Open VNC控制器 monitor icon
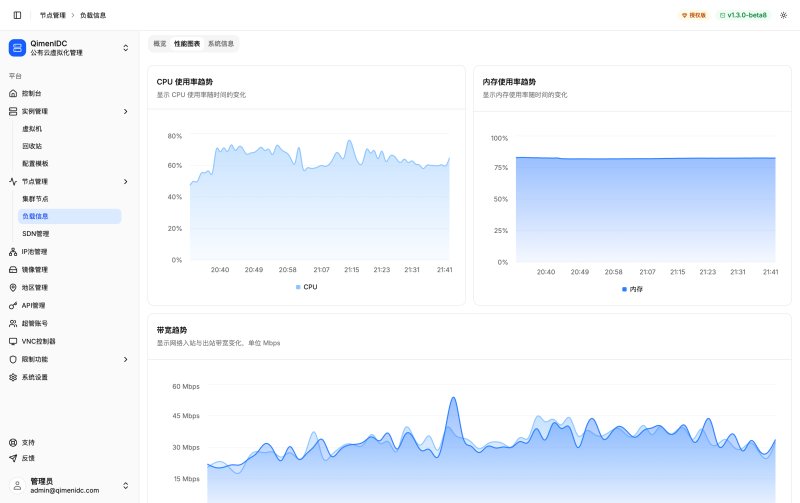 (13, 341)
